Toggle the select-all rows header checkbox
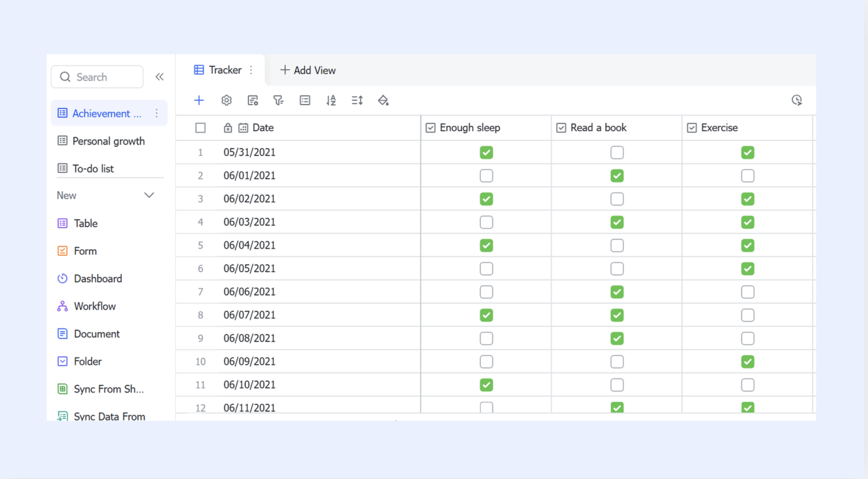The height and width of the screenshot is (479, 868). pos(200,128)
